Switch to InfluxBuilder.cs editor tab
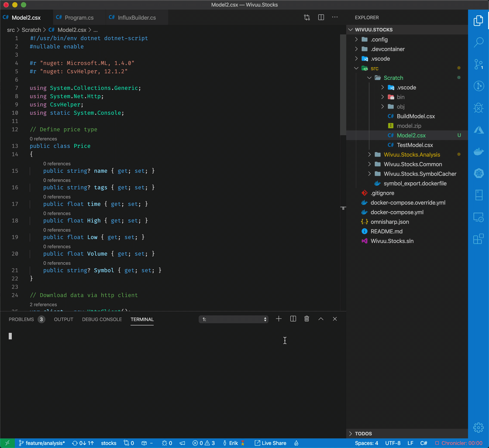This screenshot has height=448, width=489. (x=137, y=17)
